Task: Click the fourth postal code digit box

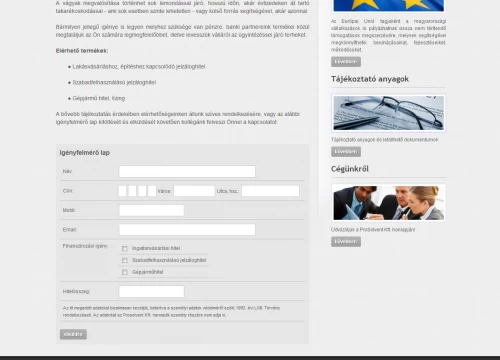Action: pos(152,191)
